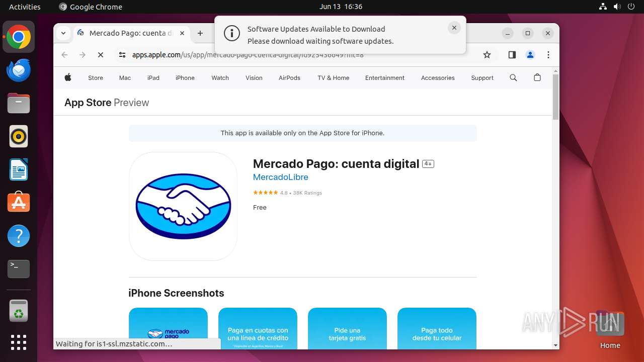Stop loading the page
644x362 pixels.
click(x=101, y=55)
